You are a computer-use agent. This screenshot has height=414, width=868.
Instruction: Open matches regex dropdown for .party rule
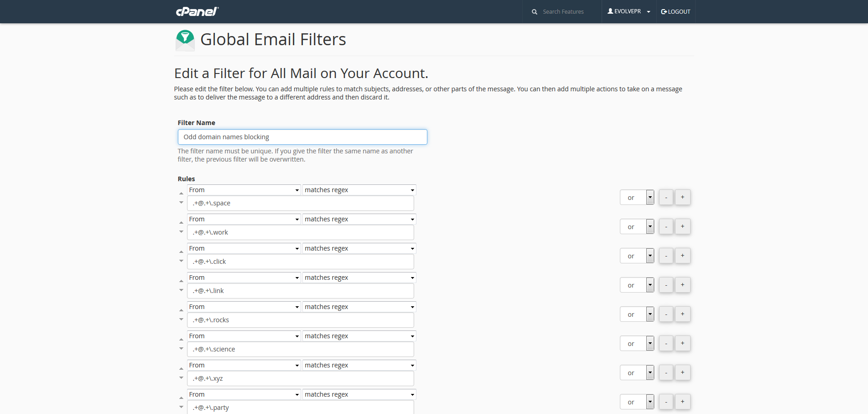point(359,394)
